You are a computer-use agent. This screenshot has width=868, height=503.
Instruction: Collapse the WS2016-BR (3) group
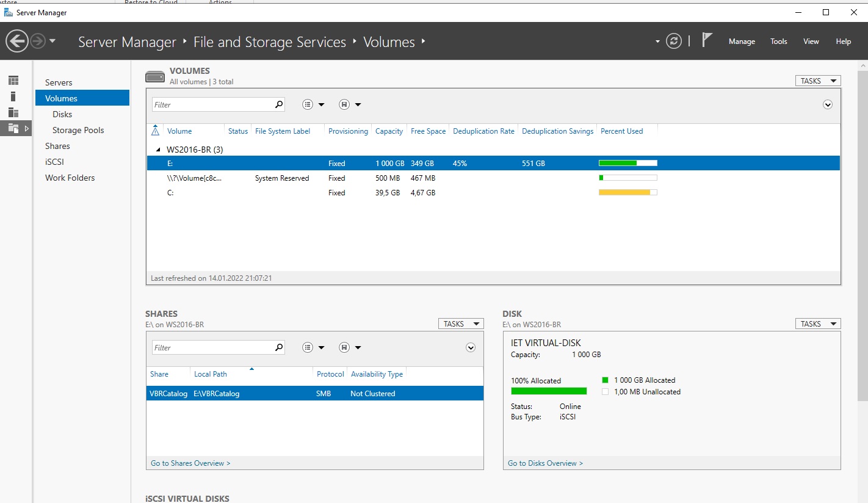click(x=158, y=150)
